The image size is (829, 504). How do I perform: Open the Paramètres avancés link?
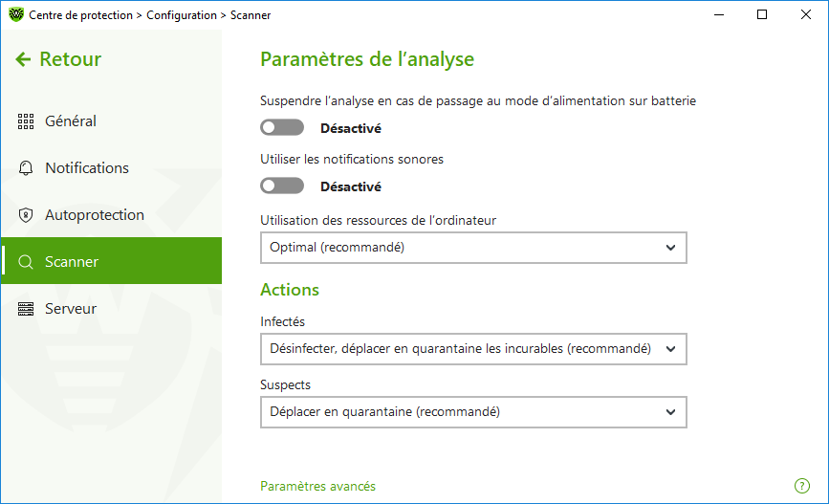point(317,486)
